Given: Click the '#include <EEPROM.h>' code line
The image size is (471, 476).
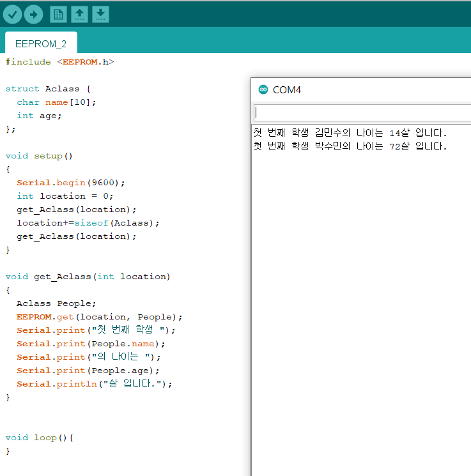Looking at the screenshot, I should 60,62.
